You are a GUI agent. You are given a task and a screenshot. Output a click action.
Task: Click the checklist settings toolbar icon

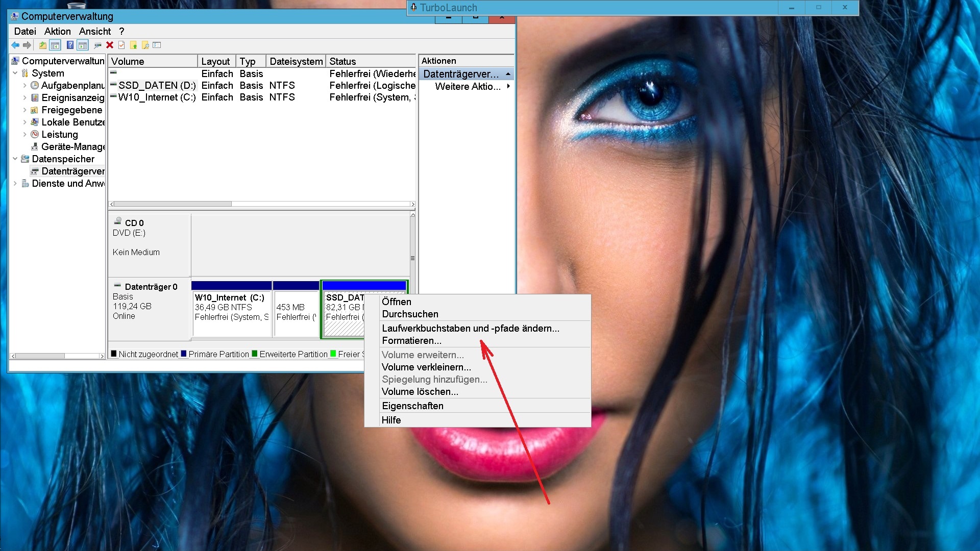[x=157, y=45]
